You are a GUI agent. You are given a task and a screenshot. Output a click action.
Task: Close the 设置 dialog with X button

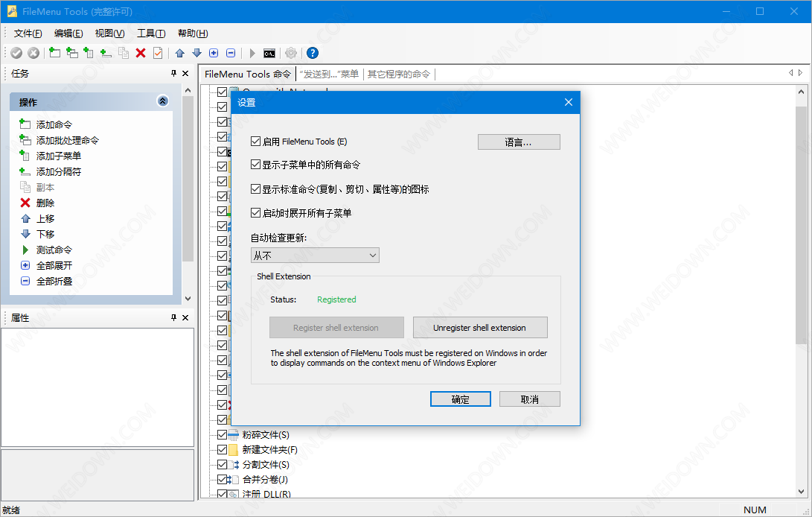568,102
